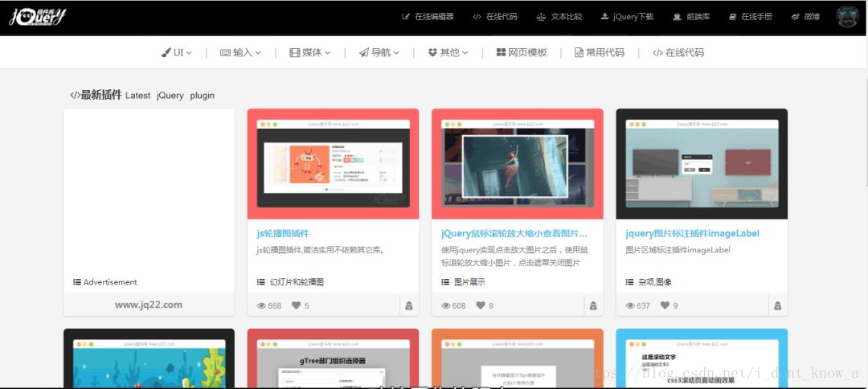Image resolution: width=868 pixels, height=389 pixels.
Task: Open the imageLabel plugin thumbnail
Action: point(702,164)
